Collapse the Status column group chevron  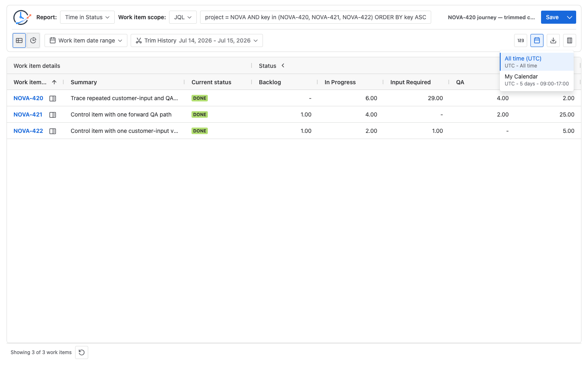click(x=283, y=65)
